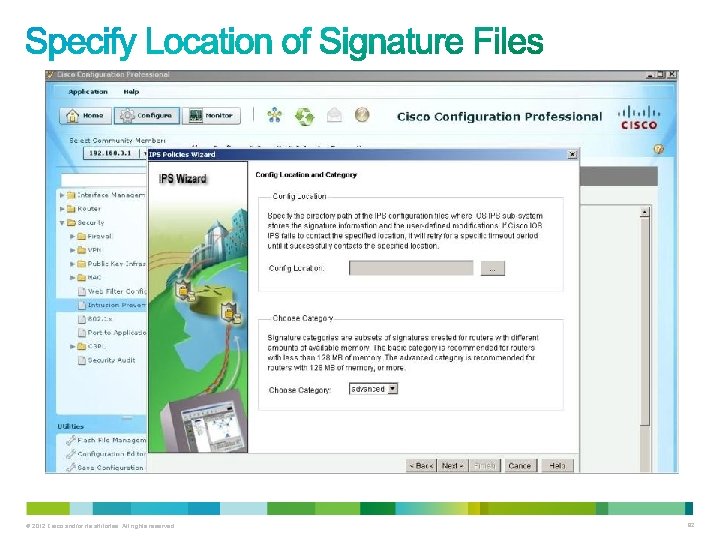Click the round help icon in toolbar
The height and width of the screenshot is (540, 720).
362,115
